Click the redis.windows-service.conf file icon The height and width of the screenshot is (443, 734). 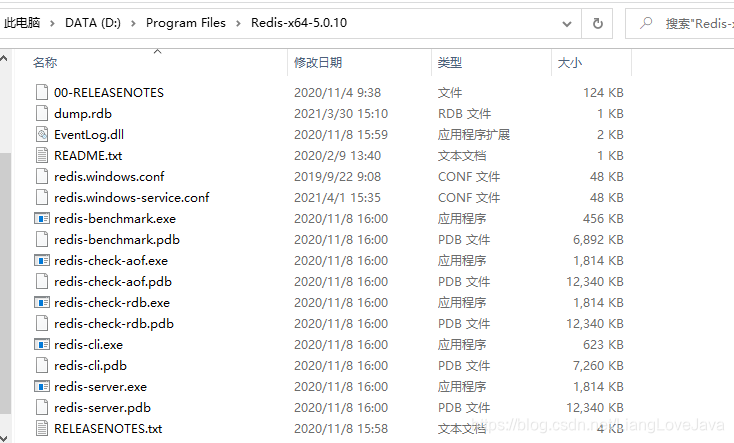coord(42,198)
